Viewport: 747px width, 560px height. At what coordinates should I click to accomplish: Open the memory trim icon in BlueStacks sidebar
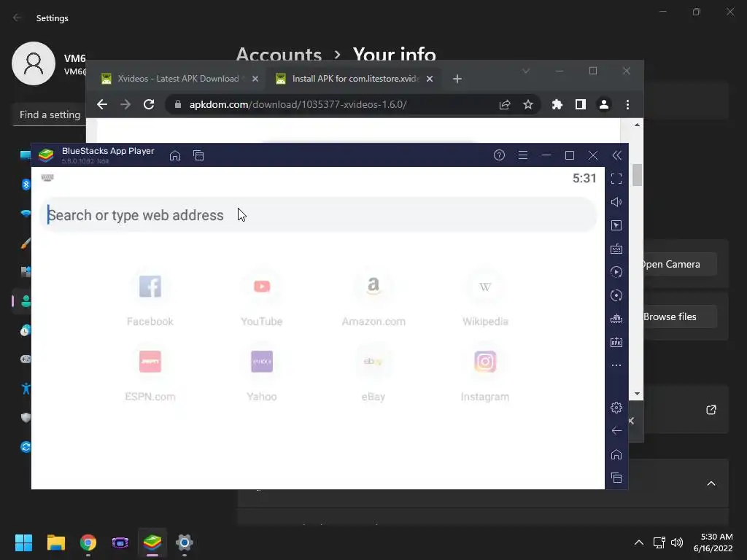[616, 319]
